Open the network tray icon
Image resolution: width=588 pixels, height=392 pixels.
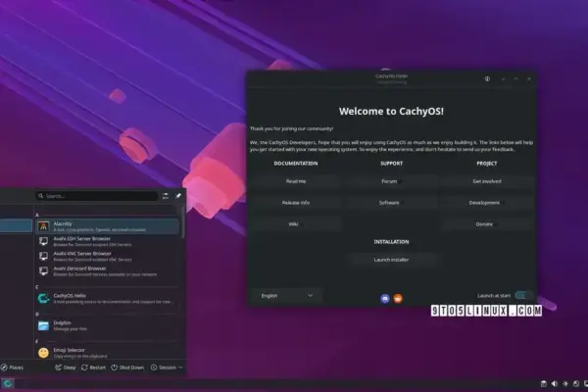[576, 383]
